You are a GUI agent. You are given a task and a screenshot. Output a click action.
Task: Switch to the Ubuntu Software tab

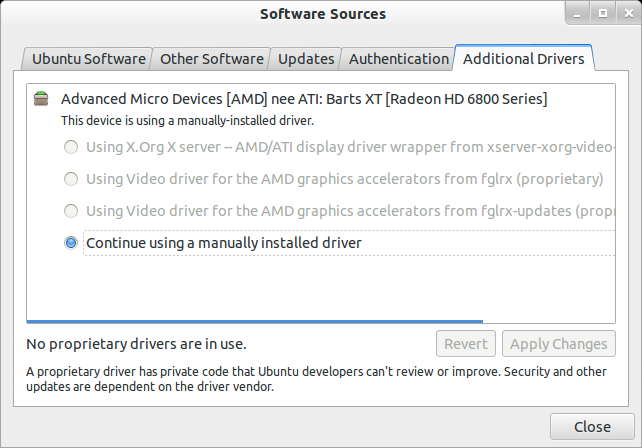86,59
